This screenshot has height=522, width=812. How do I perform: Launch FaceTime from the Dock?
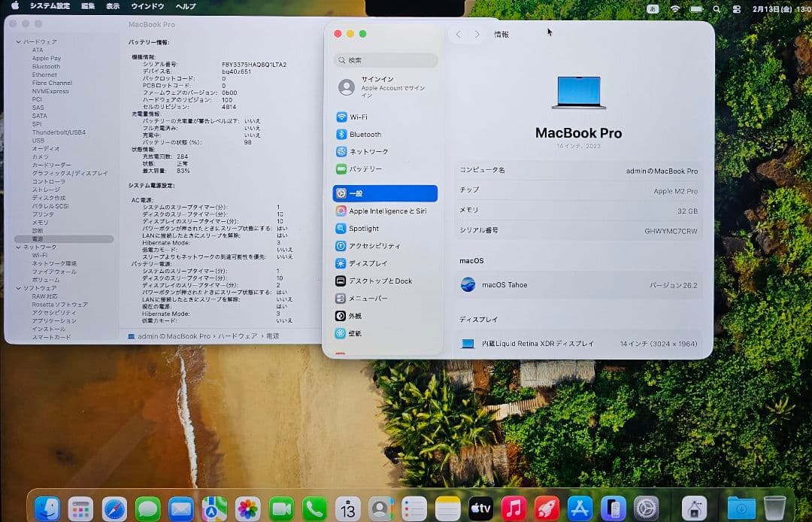click(281, 507)
